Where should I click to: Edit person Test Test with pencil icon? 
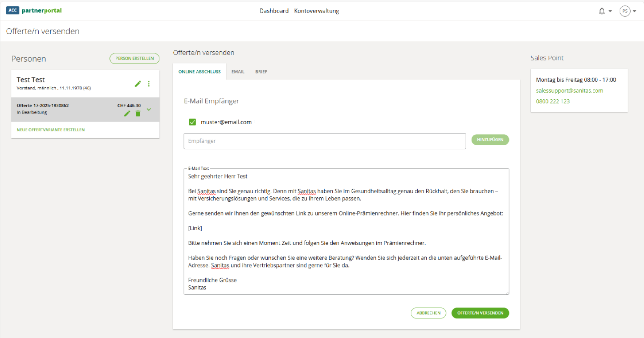(138, 84)
